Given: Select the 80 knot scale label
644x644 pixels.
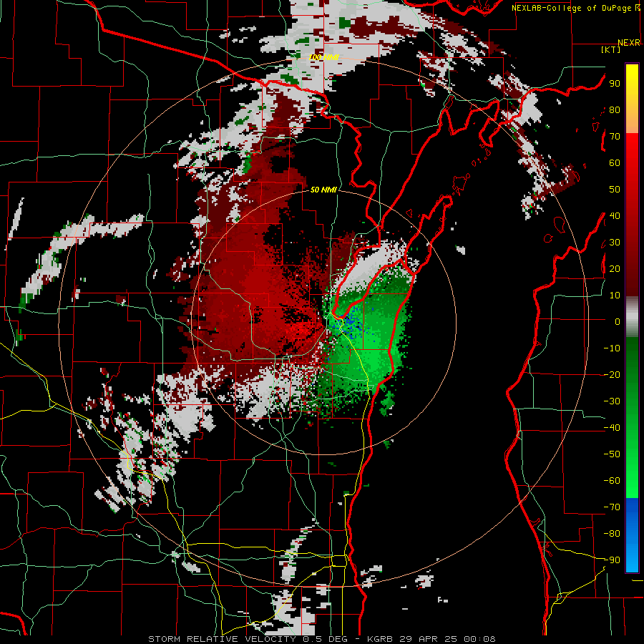Looking at the screenshot, I should pos(615,110).
